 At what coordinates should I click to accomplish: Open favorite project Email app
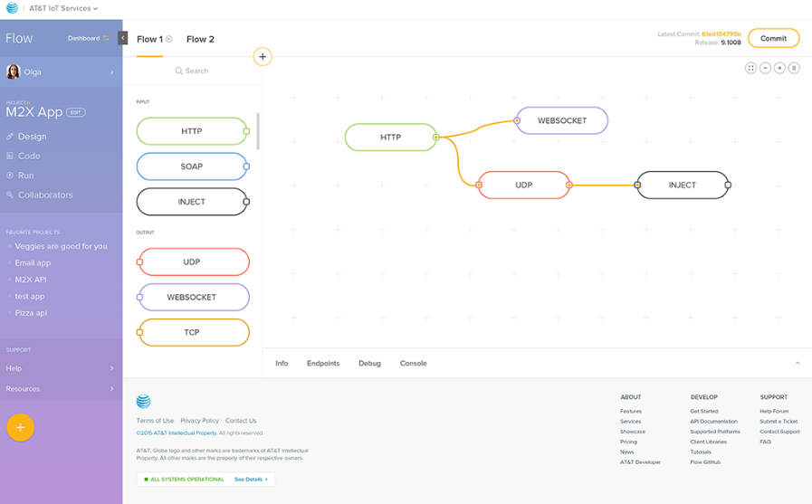pyautogui.click(x=33, y=263)
